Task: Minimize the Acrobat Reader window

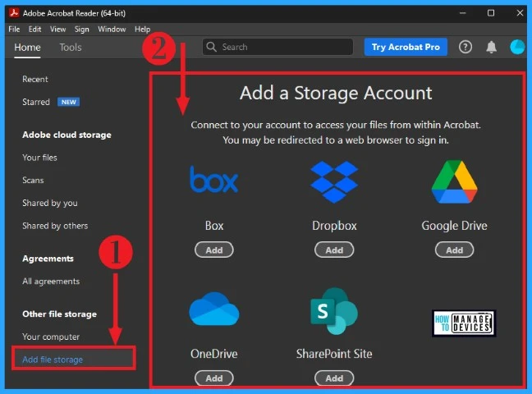Action: pyautogui.click(x=462, y=13)
